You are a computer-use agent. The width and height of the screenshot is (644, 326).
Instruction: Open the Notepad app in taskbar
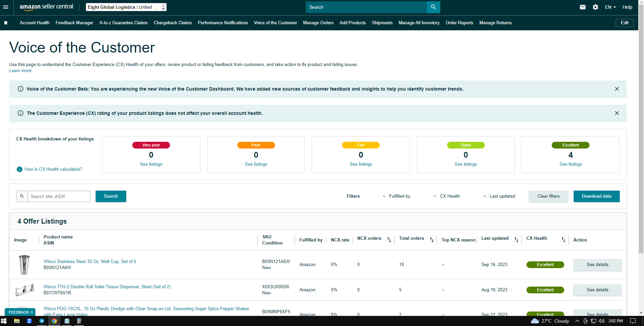click(67, 321)
